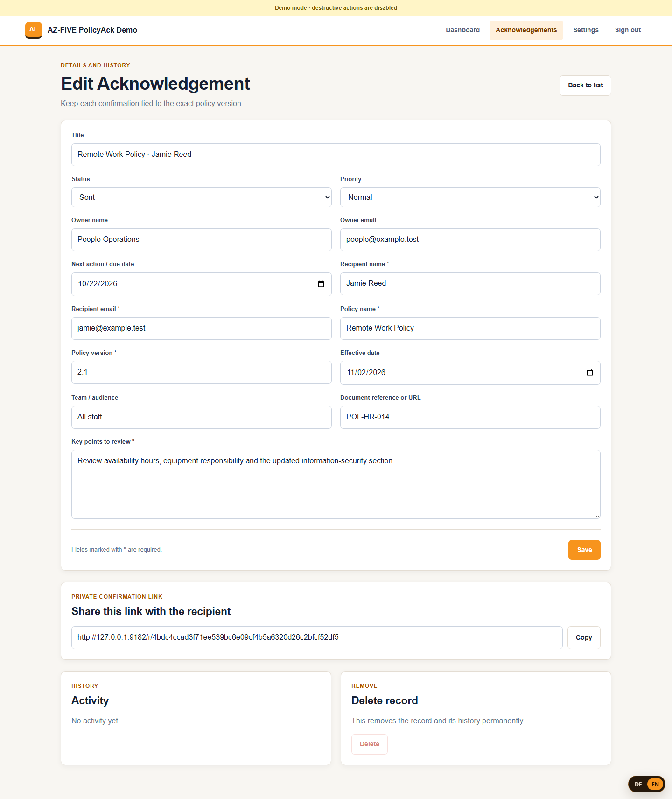Click the Effective date value 11/02/2026

[366, 372]
